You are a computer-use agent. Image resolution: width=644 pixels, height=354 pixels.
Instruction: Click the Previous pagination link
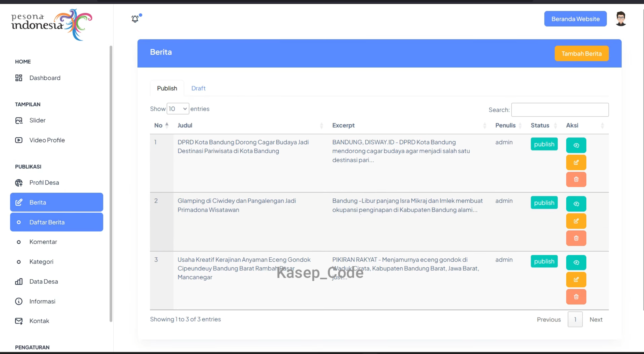click(x=549, y=319)
